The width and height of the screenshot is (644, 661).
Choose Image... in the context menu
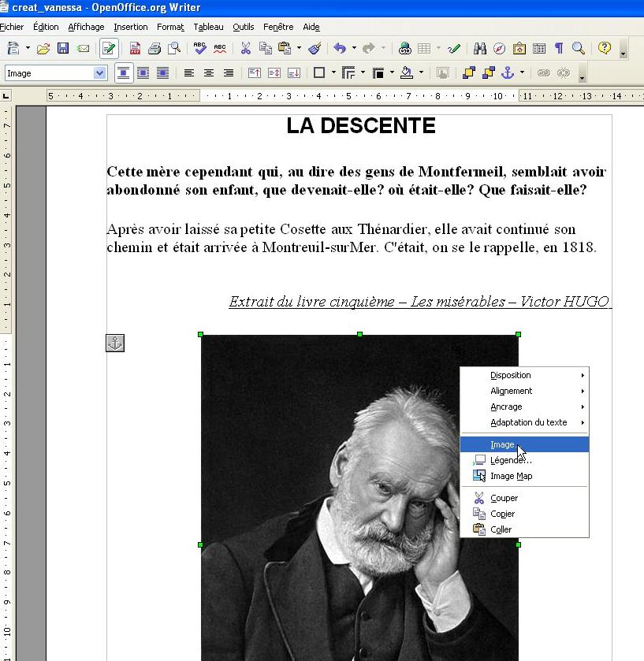click(524, 445)
